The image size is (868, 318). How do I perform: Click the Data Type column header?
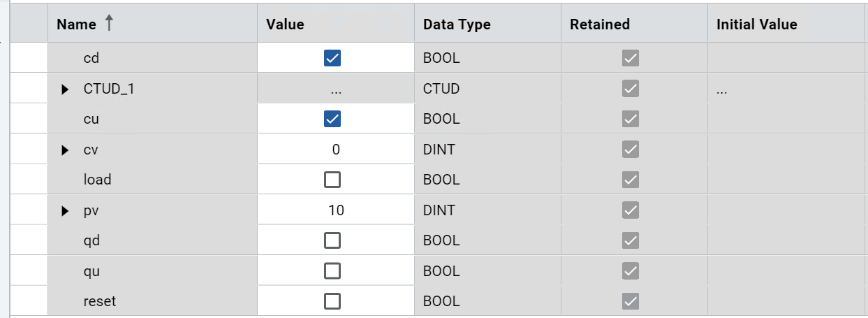click(x=457, y=24)
